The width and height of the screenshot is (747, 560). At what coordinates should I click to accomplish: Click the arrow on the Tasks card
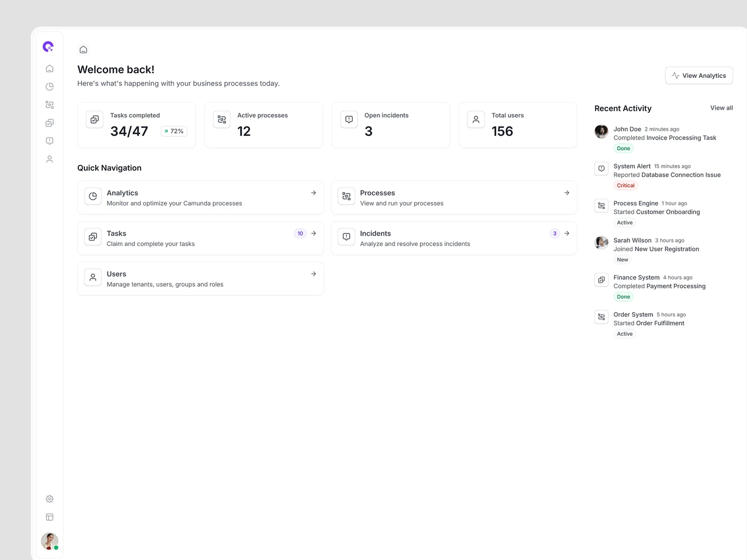coord(314,233)
